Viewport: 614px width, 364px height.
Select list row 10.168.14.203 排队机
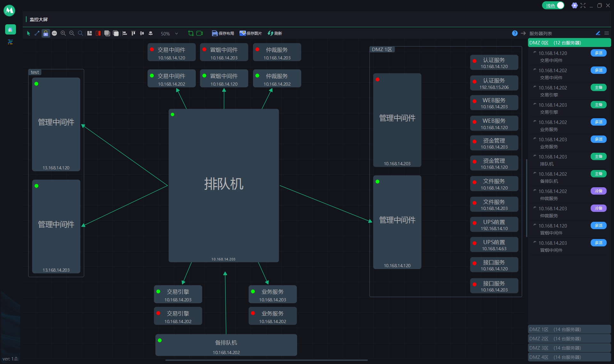pyautogui.click(x=569, y=160)
